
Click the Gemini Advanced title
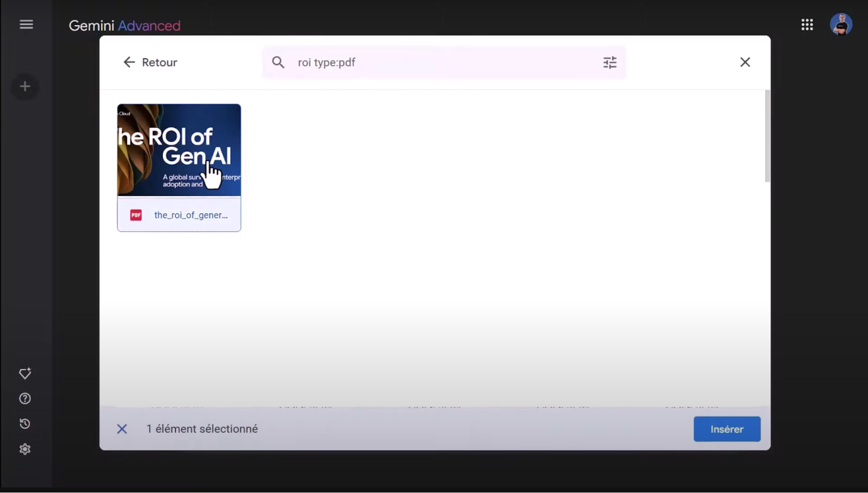point(124,25)
